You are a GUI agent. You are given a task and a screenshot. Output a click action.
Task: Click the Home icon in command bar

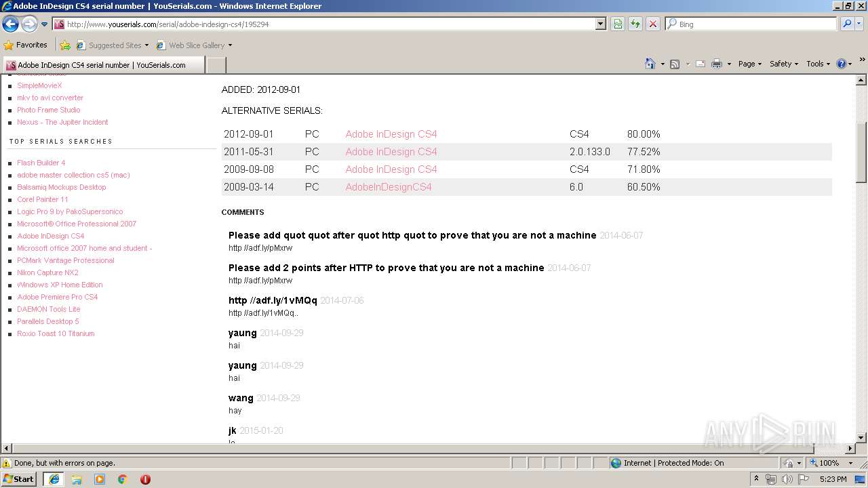coord(650,64)
